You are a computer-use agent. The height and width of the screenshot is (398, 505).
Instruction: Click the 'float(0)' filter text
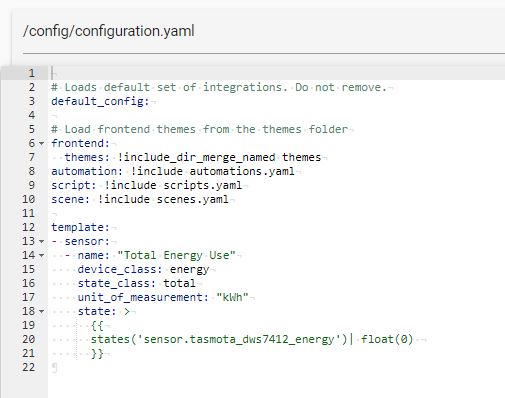[387, 339]
